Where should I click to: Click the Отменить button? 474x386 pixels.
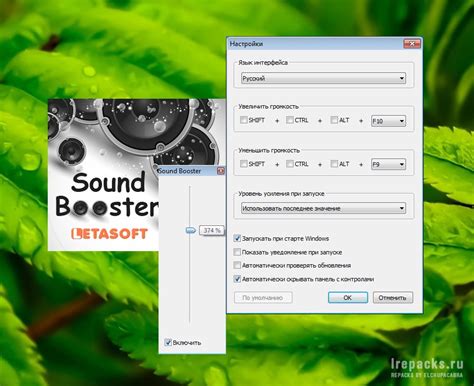(393, 298)
